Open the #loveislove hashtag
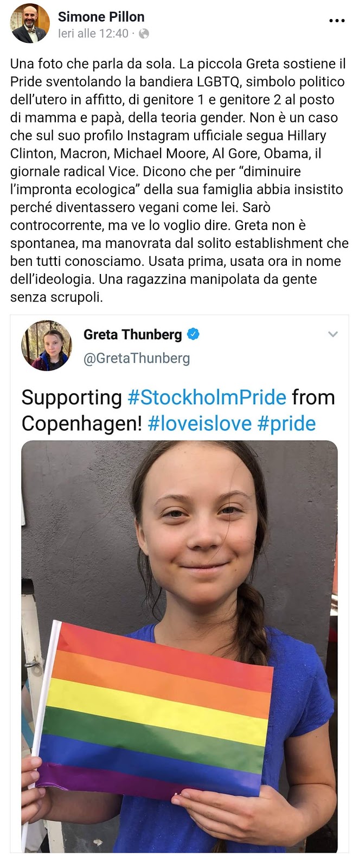The width and height of the screenshot is (359, 868). click(x=200, y=423)
